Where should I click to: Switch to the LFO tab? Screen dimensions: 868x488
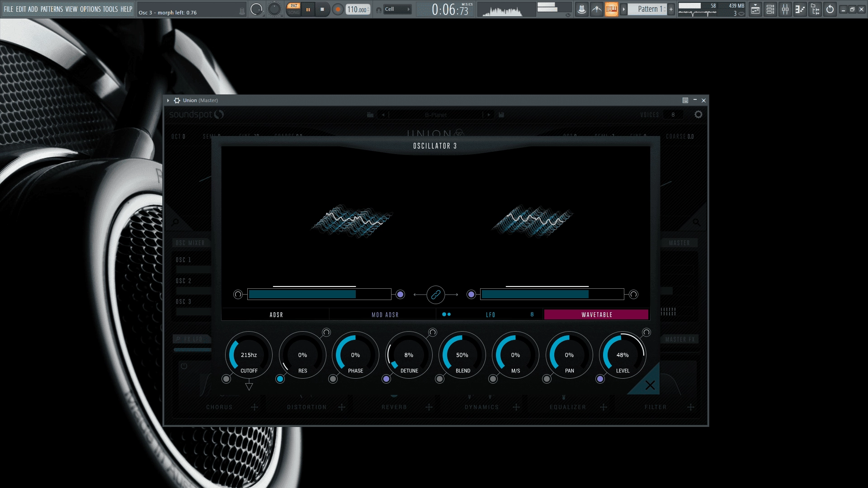point(491,315)
